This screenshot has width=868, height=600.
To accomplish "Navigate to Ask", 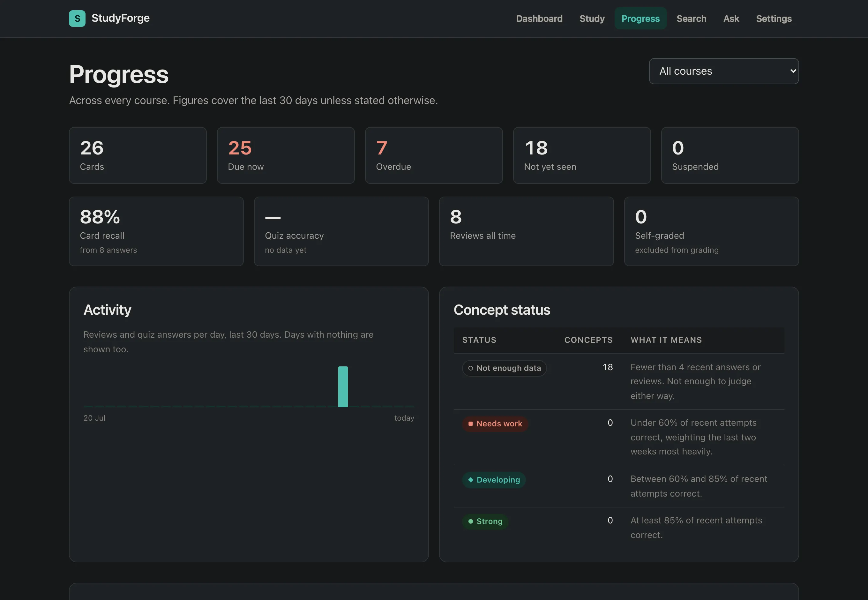I will pos(731,19).
